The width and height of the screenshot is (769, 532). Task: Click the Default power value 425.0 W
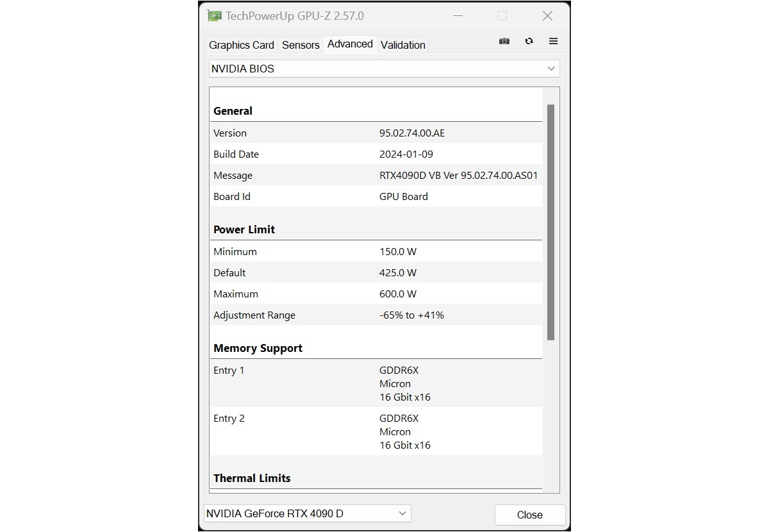click(398, 273)
